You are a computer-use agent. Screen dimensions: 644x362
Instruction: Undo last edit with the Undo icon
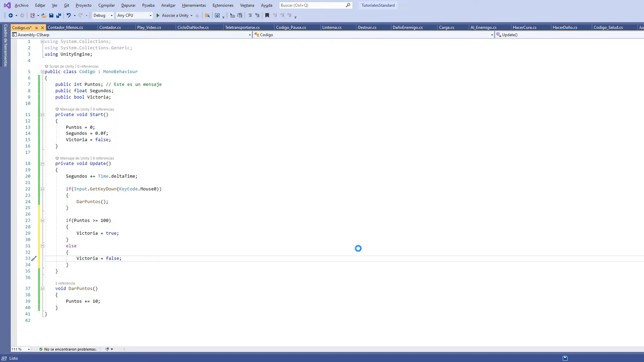point(68,15)
